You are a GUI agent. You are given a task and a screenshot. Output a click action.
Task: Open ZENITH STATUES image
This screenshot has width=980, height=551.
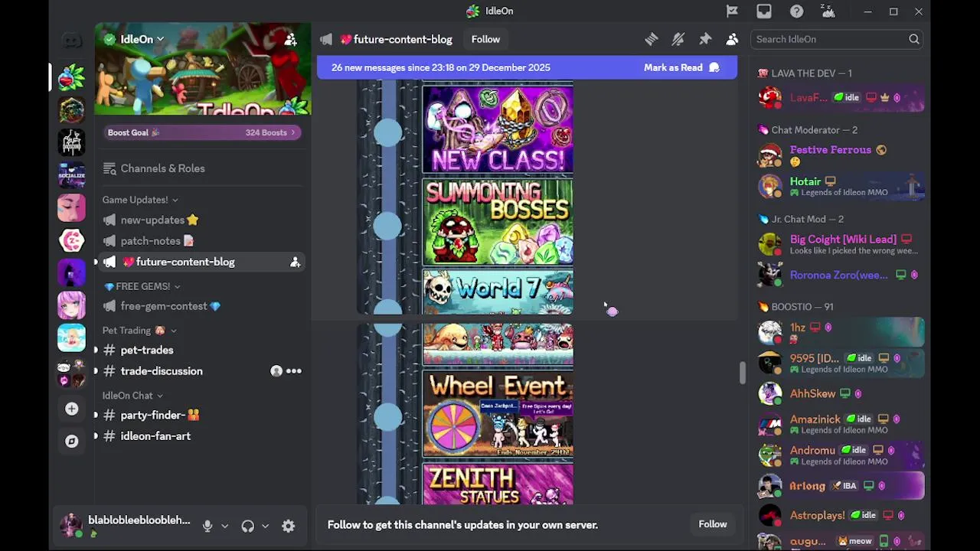[498, 484]
